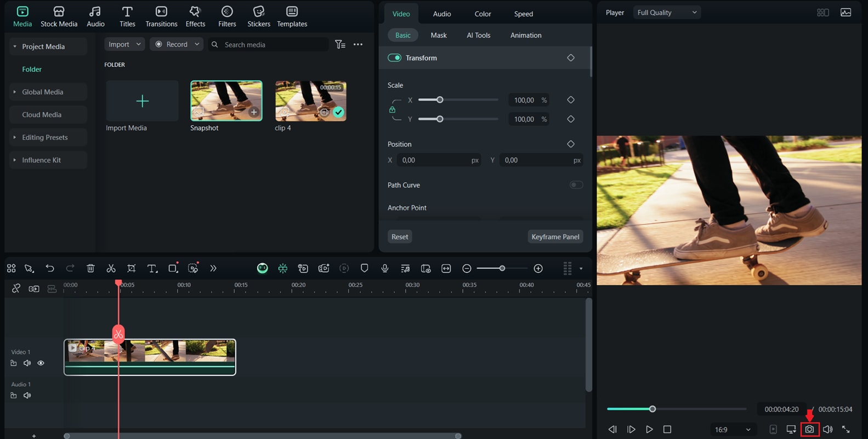
Task: Hide Video 1 track with eye icon
Action: 41,363
